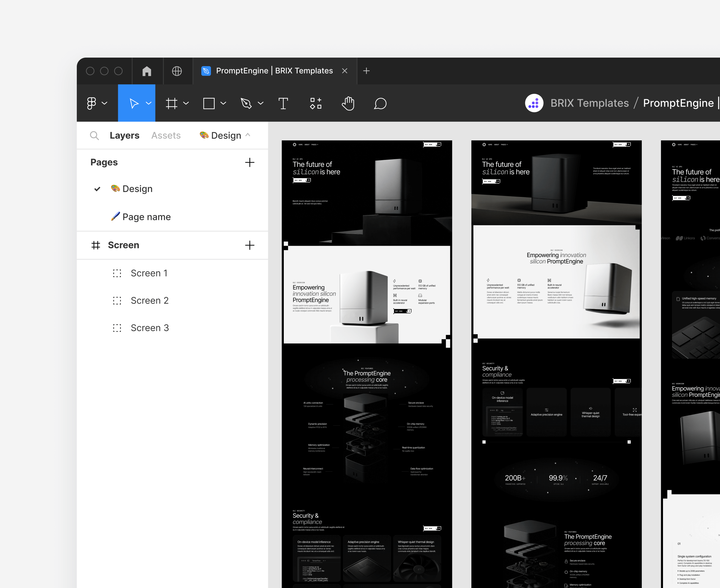Select the Move tool
Screen dimensions: 720x588
pyautogui.click(x=134, y=103)
